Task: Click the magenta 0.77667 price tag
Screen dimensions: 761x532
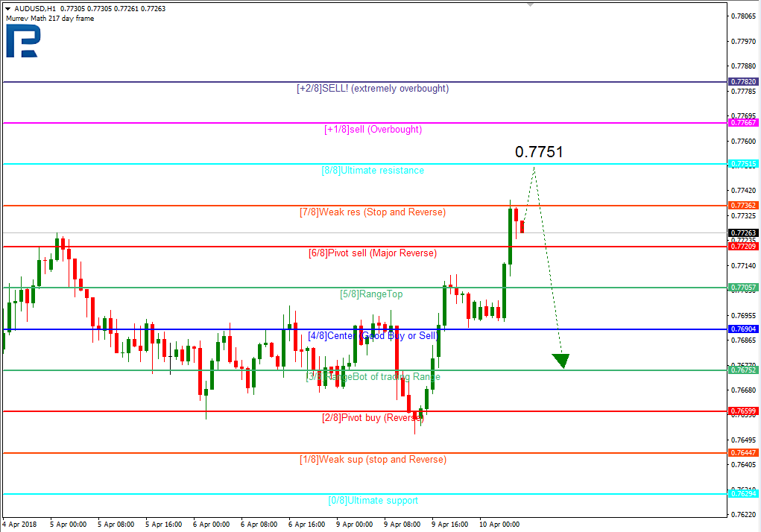Action: [743, 122]
